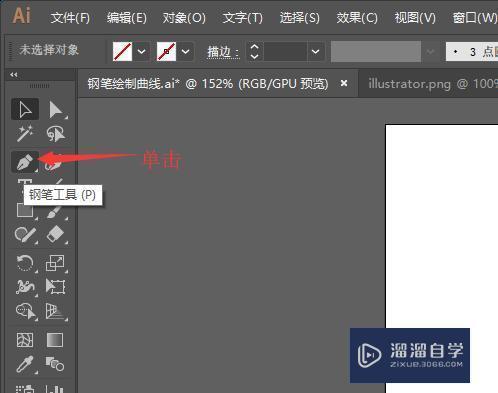Expand the fill color dropdown arrow
The height and width of the screenshot is (393, 498).
(141, 51)
